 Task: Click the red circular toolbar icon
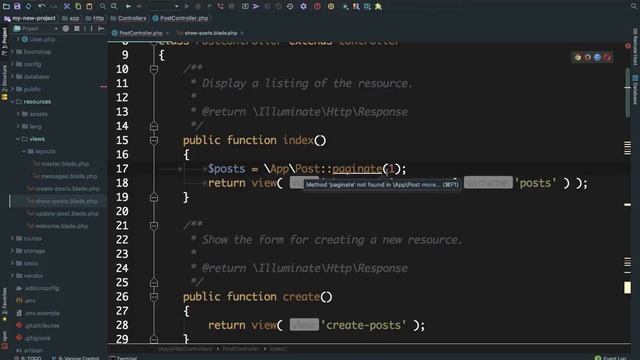click(317, 6)
